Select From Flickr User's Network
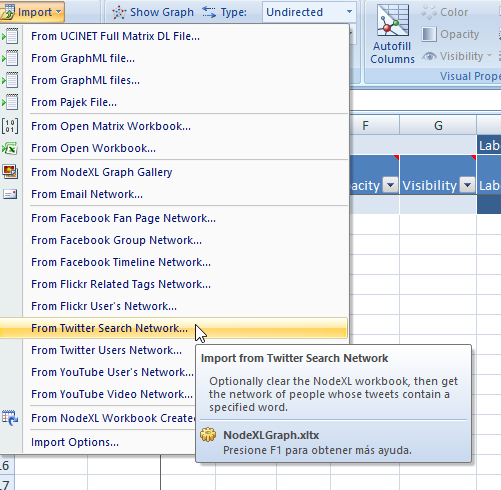This screenshot has width=501, height=490. [173, 306]
